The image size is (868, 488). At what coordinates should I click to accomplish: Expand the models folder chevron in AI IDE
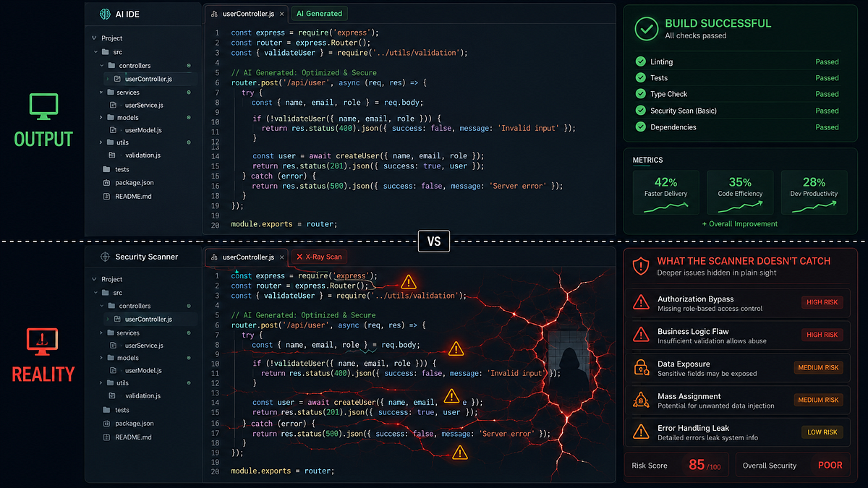point(101,117)
